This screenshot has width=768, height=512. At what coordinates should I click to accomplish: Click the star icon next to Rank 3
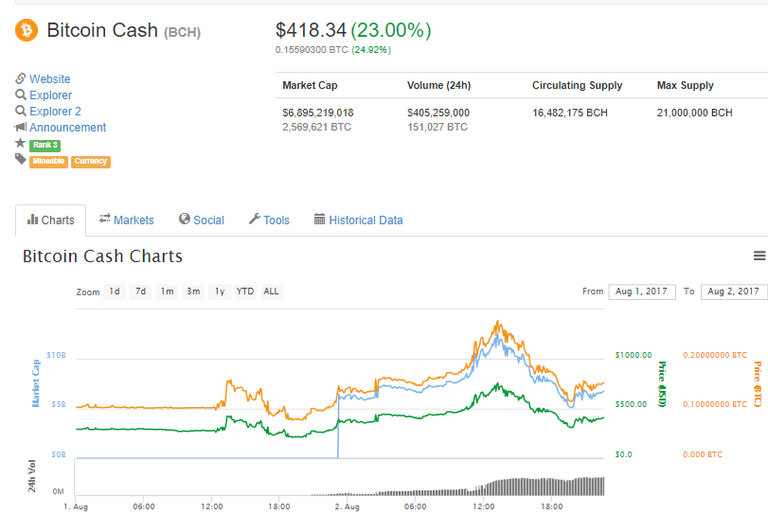click(x=20, y=143)
